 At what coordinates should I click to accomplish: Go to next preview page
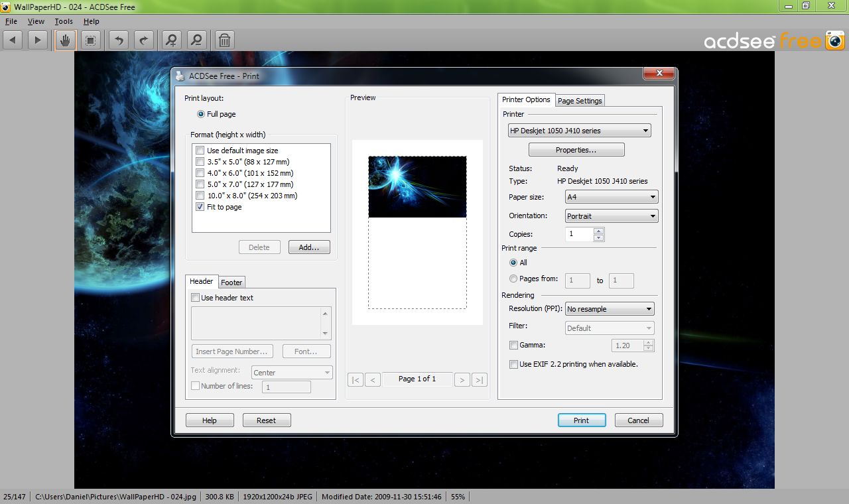(462, 379)
